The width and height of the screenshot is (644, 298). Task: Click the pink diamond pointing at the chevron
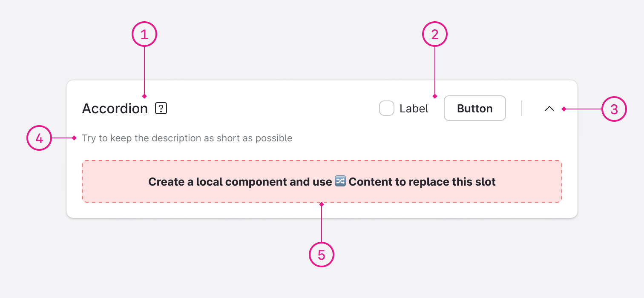tap(563, 109)
